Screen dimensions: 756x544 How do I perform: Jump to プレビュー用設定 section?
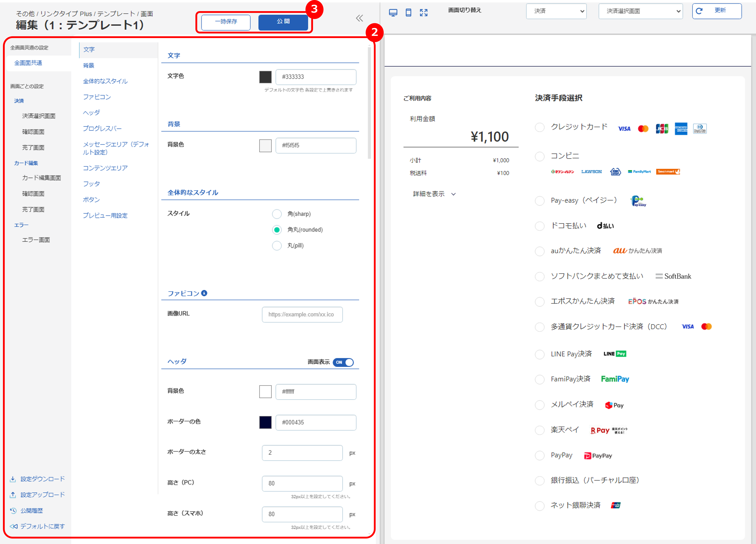tap(105, 216)
